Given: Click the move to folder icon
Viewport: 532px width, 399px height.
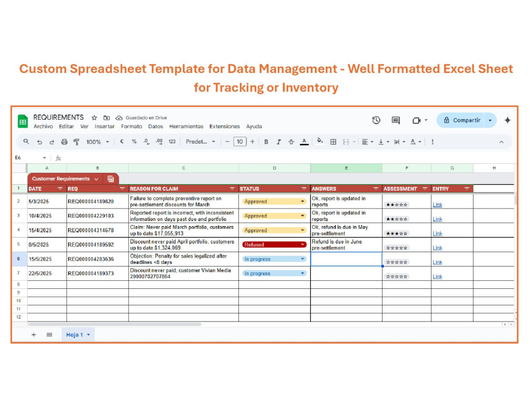Looking at the screenshot, I should [x=106, y=118].
